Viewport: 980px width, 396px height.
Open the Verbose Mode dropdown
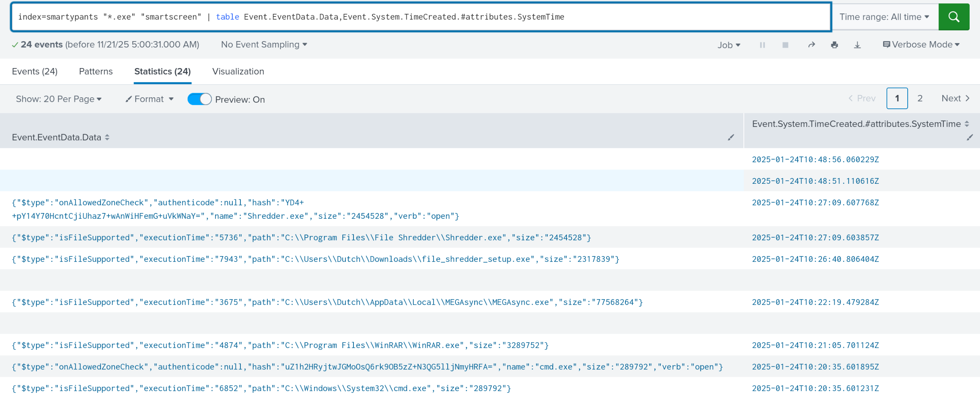pyautogui.click(x=921, y=45)
